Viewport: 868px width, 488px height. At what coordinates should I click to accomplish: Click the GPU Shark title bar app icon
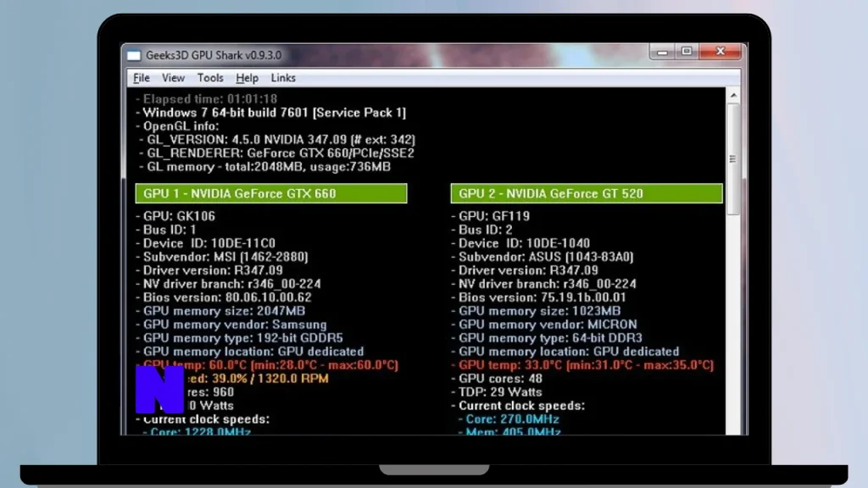(x=133, y=55)
